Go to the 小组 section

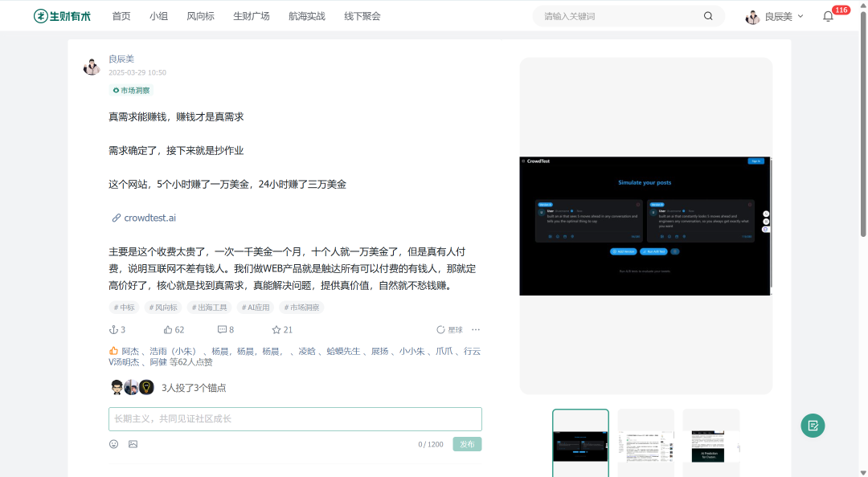[159, 16]
